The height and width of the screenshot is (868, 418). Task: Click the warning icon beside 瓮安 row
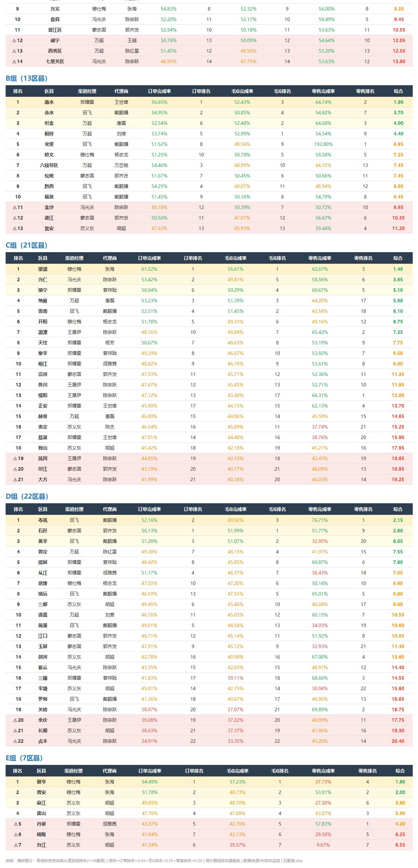[15, 229]
